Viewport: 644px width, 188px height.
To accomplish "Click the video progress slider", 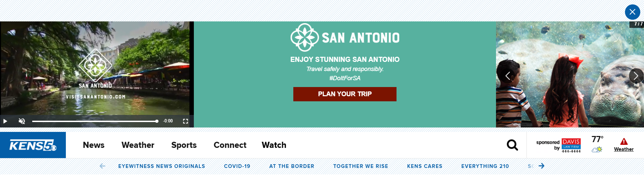I will pyautogui.click(x=95, y=121).
